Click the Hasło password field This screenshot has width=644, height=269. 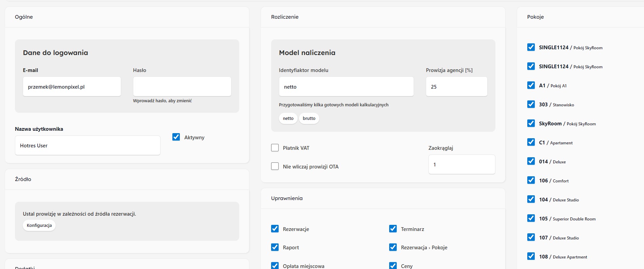[x=182, y=87]
